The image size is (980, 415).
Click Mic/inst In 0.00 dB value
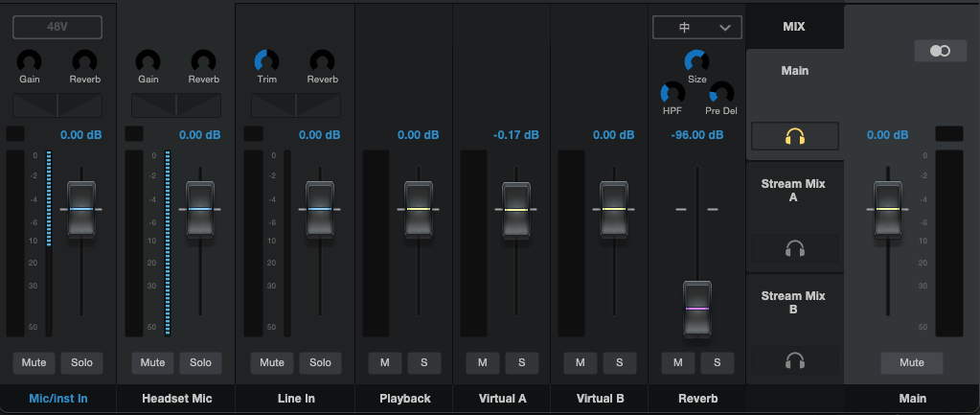pos(81,135)
